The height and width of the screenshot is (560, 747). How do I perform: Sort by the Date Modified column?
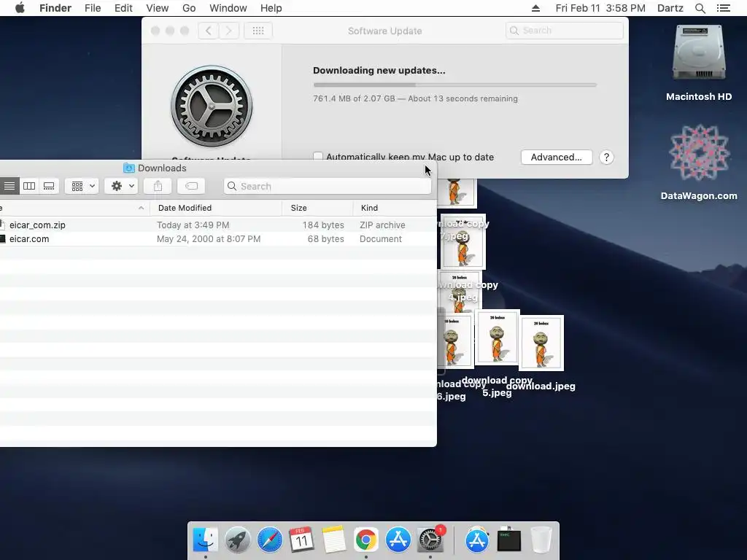(x=185, y=208)
